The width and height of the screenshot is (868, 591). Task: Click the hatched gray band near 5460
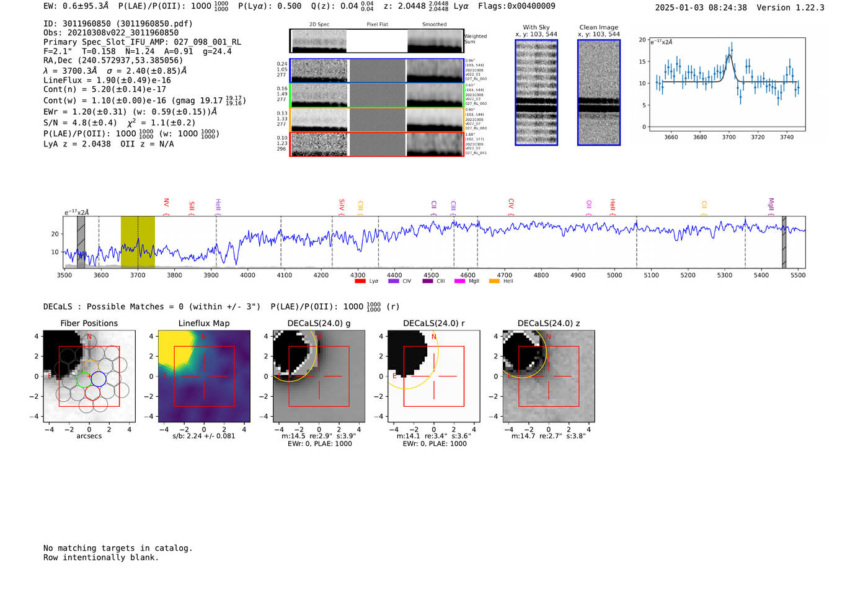[784, 242]
